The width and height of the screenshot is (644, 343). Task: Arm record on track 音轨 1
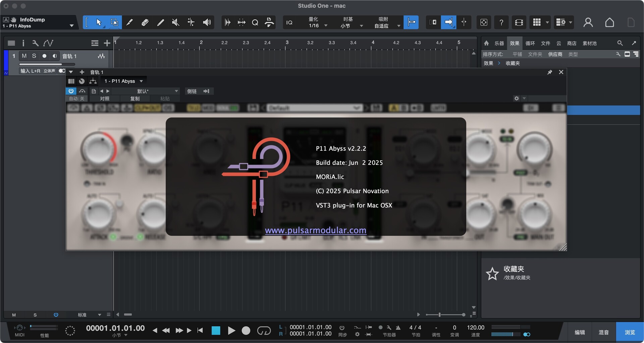tap(44, 56)
